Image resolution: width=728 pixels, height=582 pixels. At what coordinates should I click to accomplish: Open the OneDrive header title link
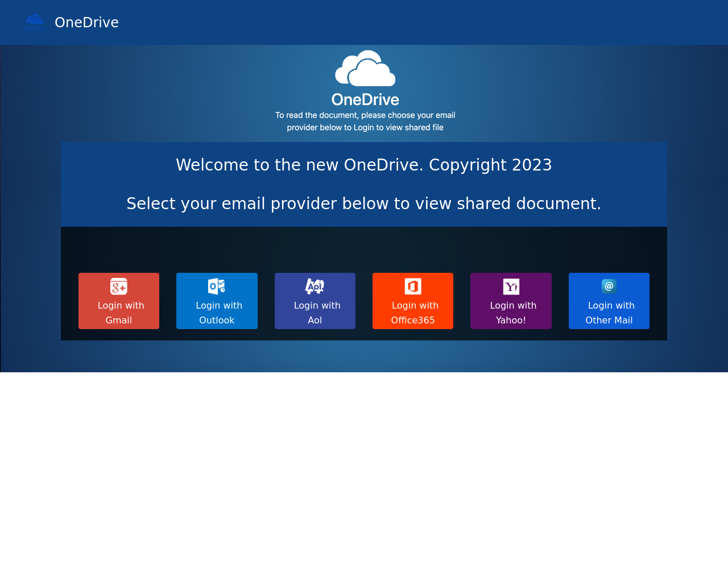coord(86,23)
